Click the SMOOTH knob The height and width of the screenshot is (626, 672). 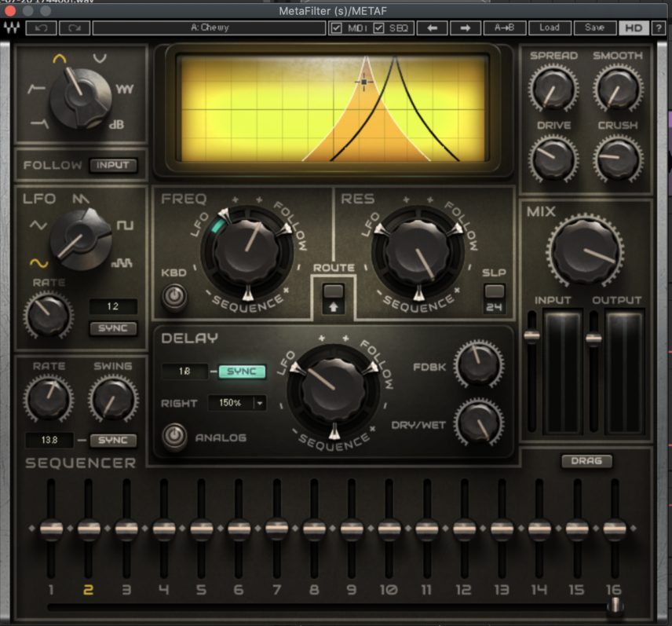pos(618,90)
